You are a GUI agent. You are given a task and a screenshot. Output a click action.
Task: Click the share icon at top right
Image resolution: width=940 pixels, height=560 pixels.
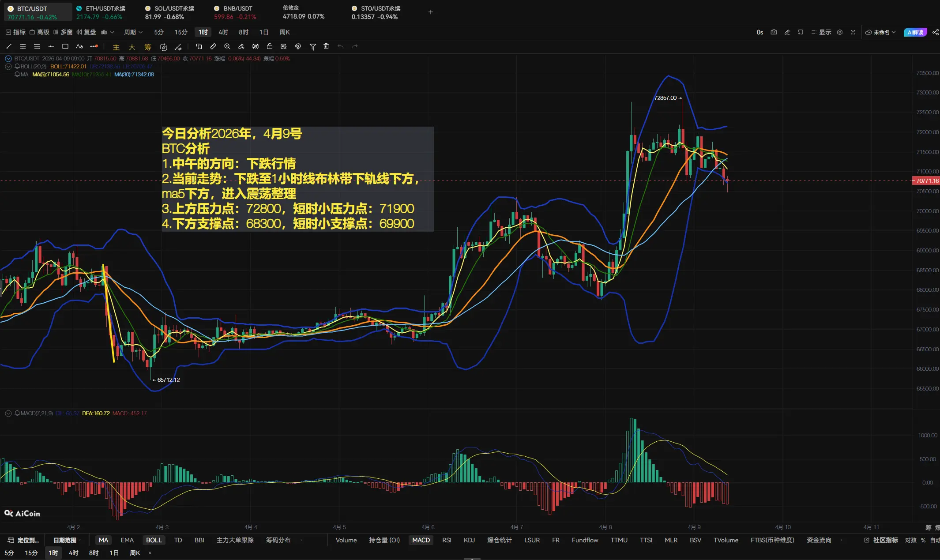click(x=935, y=32)
